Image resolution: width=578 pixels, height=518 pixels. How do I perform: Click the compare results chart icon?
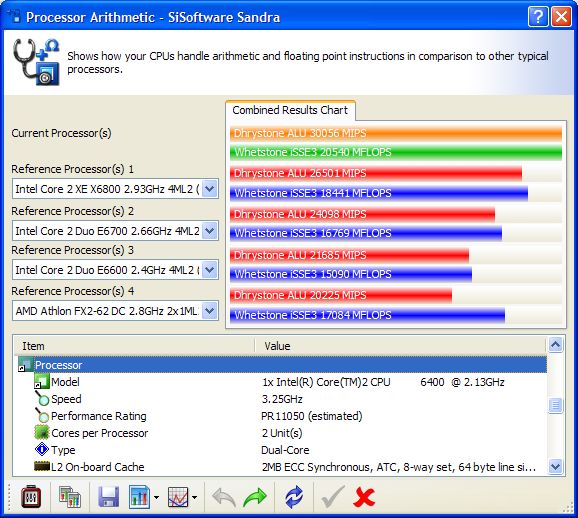point(70,497)
